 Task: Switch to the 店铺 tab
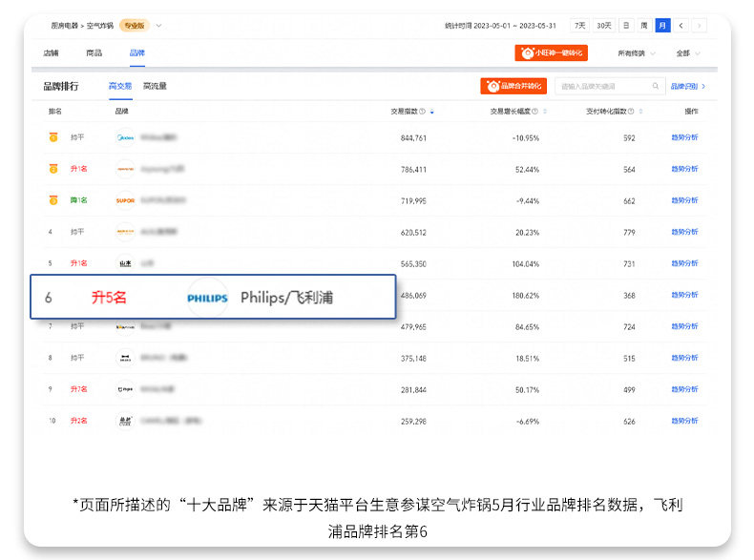tap(51, 52)
